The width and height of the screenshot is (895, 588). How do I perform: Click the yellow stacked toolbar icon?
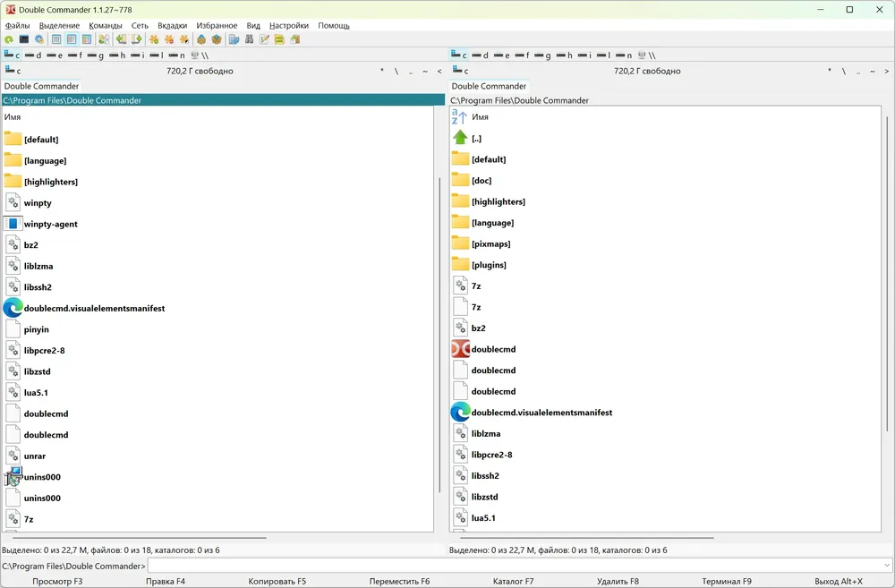279,39
